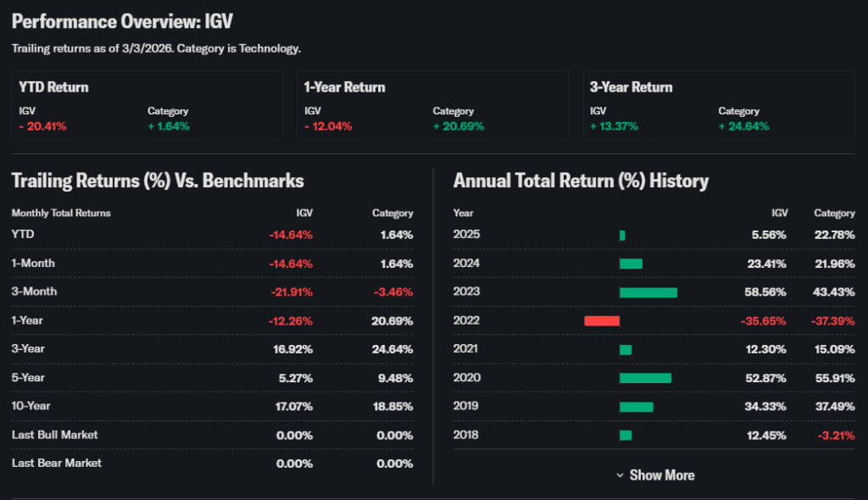
Task: Click the Annual Total Return History heading
Action: coord(581,181)
